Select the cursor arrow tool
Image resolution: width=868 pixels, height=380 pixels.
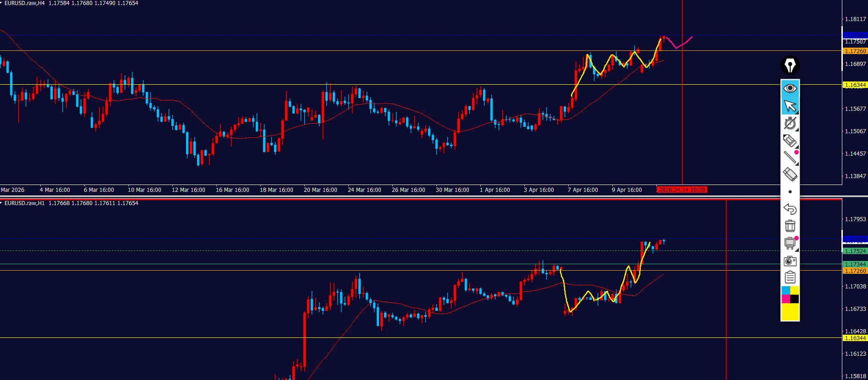(790, 106)
